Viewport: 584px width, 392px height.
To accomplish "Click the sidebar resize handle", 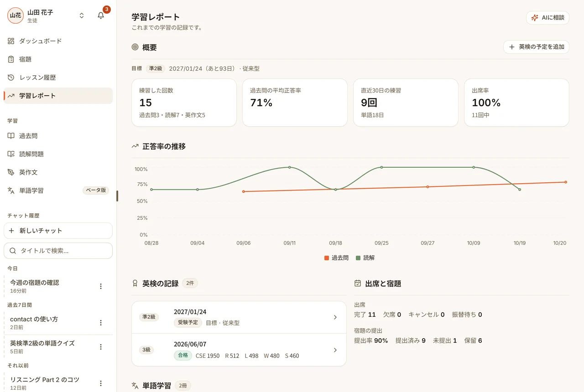I will tap(117, 196).
